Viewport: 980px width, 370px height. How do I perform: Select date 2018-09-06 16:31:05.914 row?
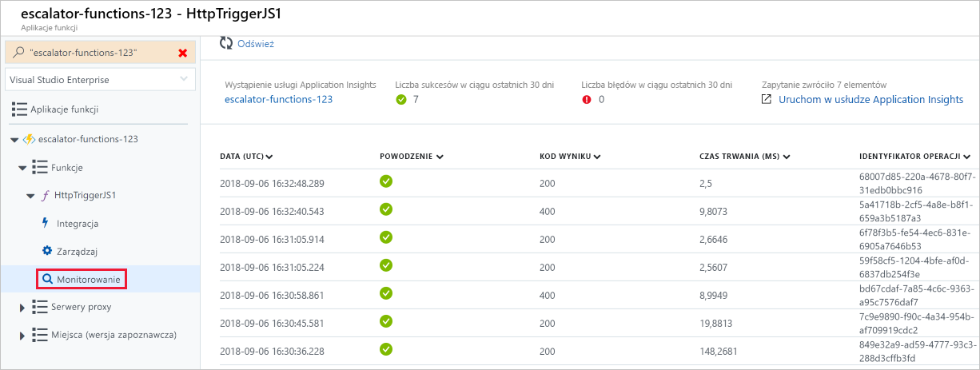tap(273, 240)
